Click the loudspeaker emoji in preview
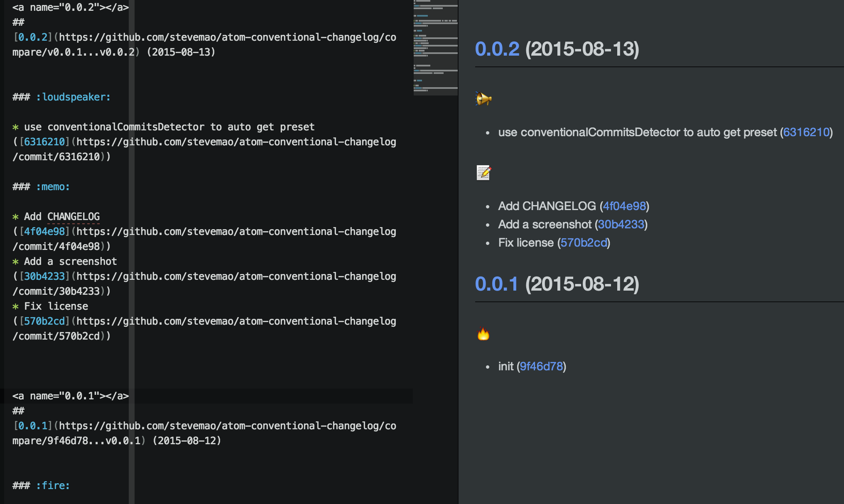Screen dimensions: 844x504 click(x=483, y=99)
